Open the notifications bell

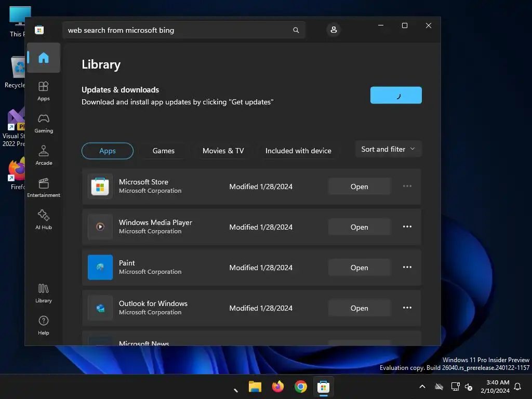517,387
